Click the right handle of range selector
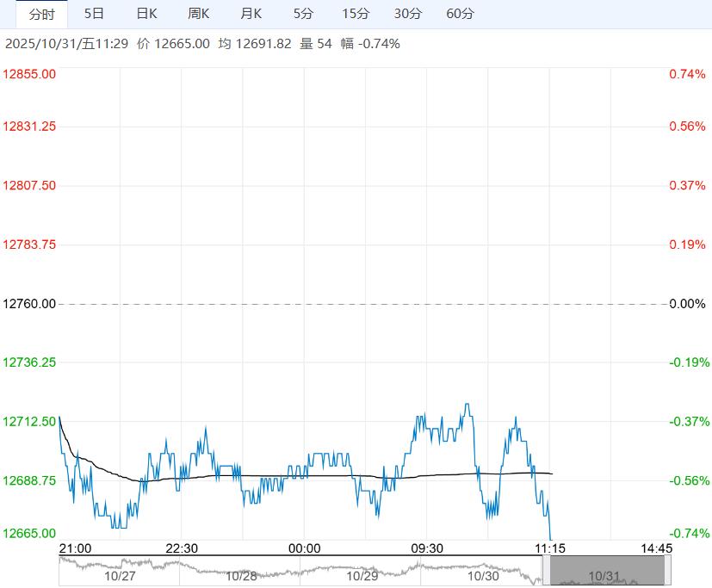 click(x=667, y=571)
